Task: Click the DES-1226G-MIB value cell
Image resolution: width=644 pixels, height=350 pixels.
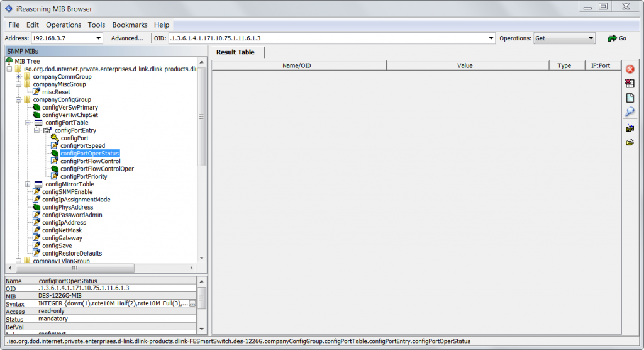Action: click(116, 296)
